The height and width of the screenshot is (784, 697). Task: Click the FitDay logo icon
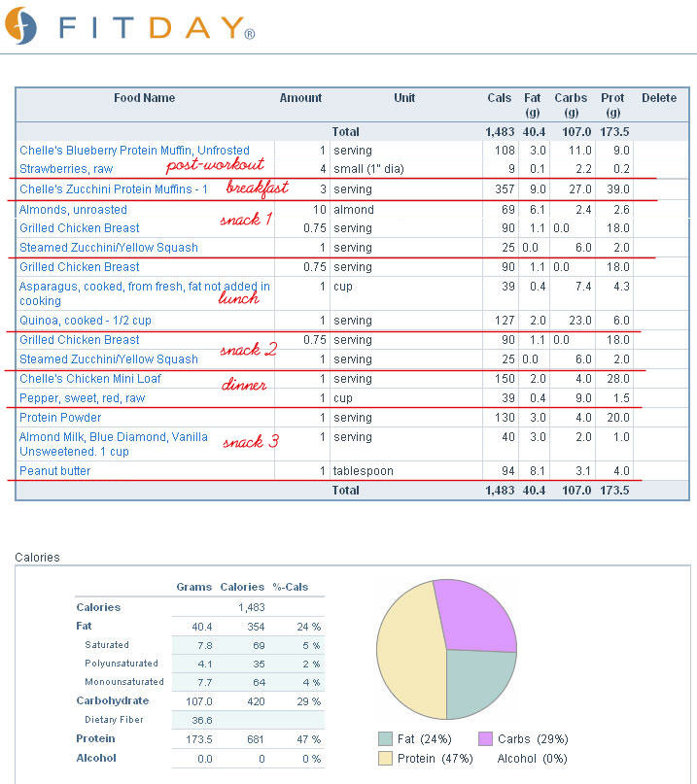click(19, 26)
